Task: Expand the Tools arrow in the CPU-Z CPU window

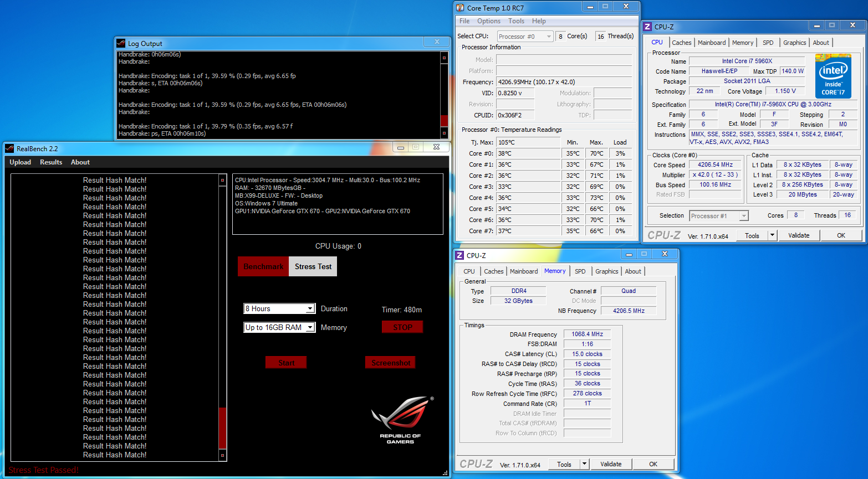Action: point(772,235)
